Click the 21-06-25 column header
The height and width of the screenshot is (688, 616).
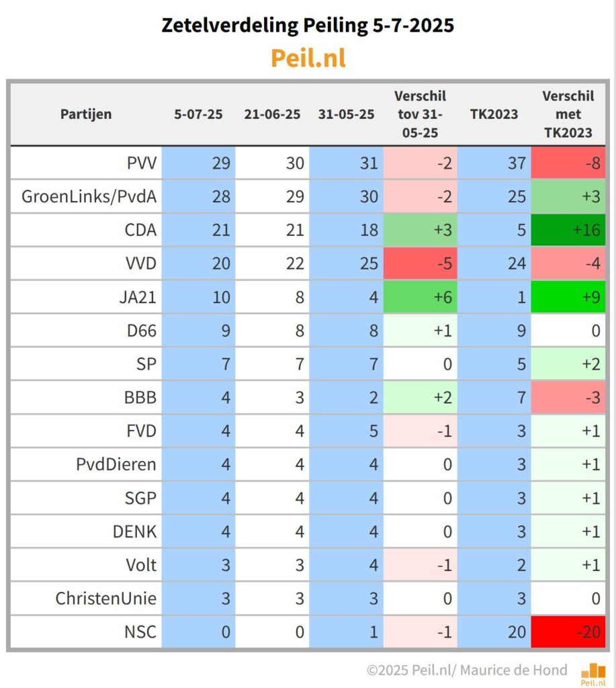(272, 114)
